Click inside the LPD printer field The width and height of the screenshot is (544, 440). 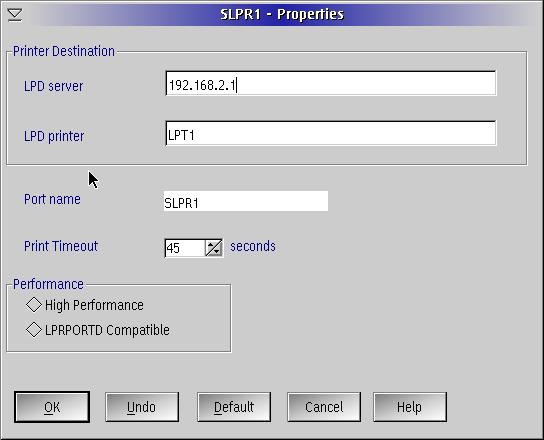pyautogui.click(x=331, y=133)
